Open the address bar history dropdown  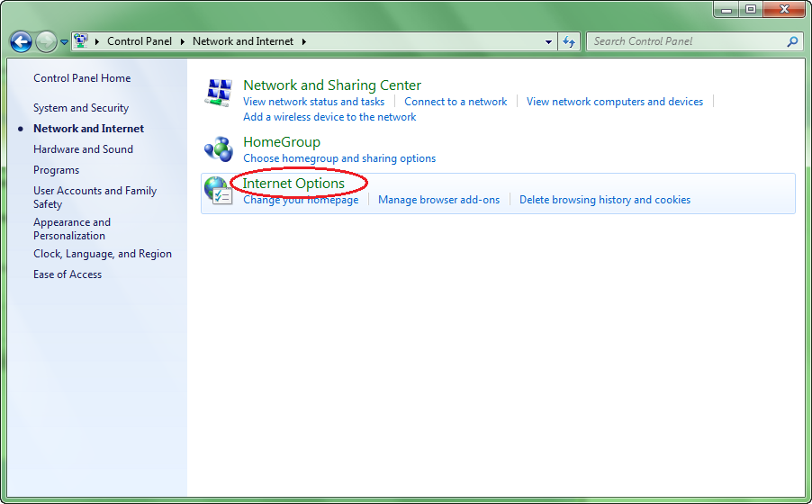[x=548, y=42]
